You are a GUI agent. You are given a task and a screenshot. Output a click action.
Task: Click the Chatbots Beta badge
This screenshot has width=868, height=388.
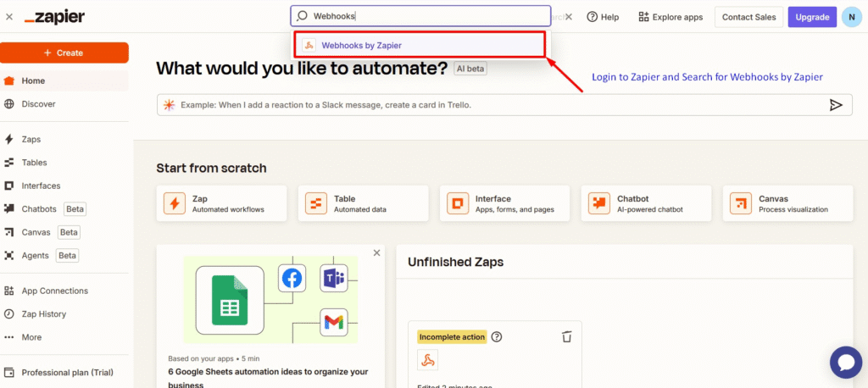[x=75, y=209]
